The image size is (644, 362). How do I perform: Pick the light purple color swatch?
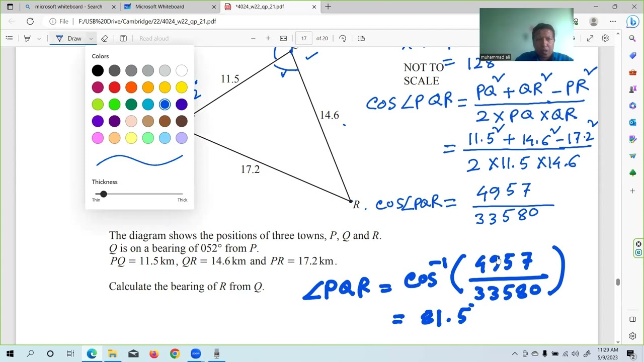[182, 138]
